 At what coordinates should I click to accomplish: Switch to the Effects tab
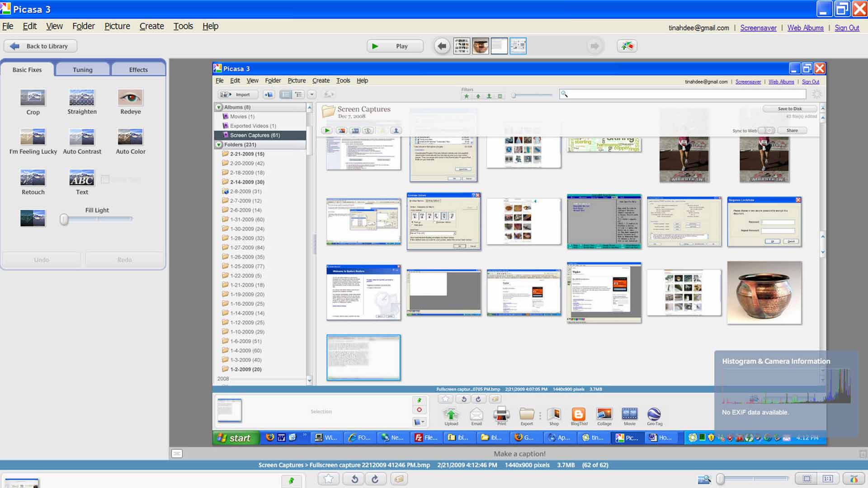[138, 70]
